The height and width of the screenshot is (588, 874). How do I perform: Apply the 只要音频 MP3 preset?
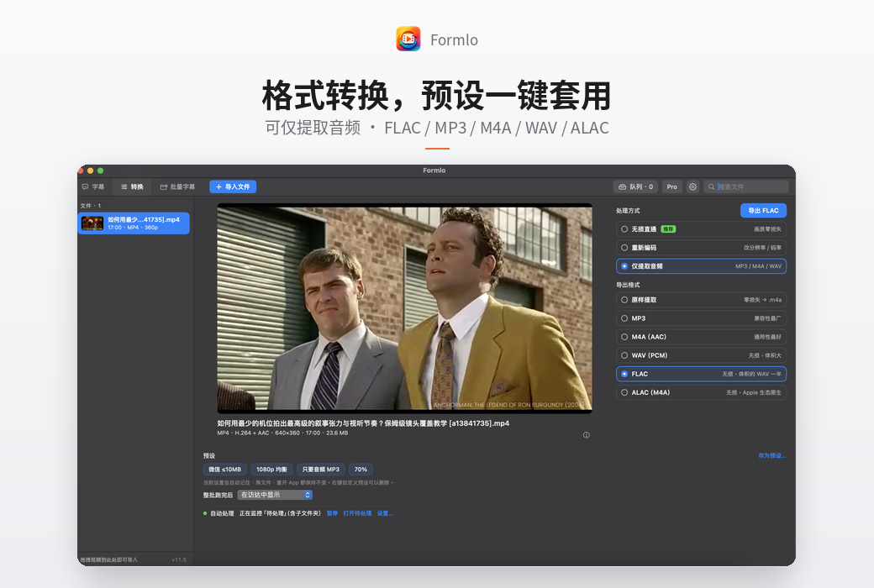pyautogui.click(x=320, y=470)
